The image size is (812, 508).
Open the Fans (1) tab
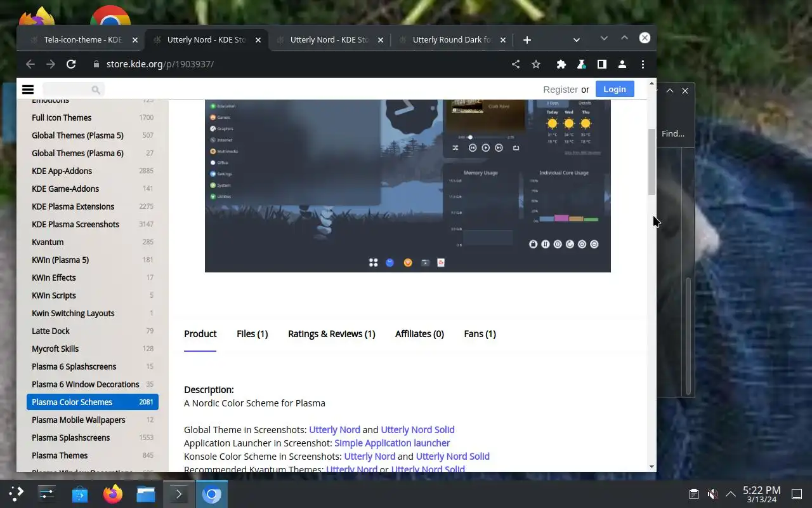[480, 334]
